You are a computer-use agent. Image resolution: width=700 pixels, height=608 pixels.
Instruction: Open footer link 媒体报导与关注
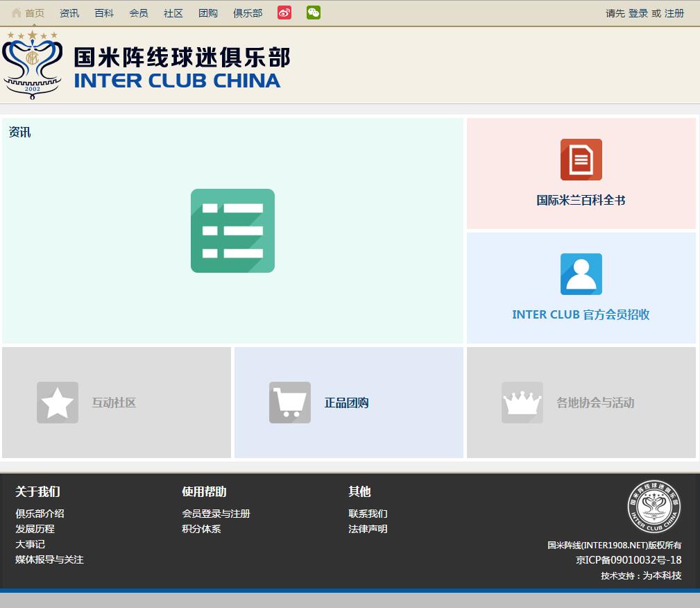pos(49,559)
